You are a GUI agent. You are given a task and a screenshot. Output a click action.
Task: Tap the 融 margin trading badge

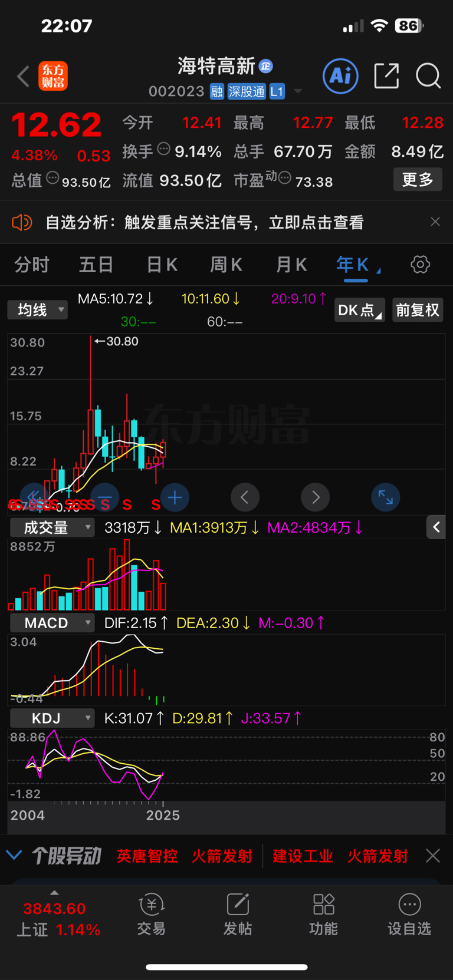[217, 91]
